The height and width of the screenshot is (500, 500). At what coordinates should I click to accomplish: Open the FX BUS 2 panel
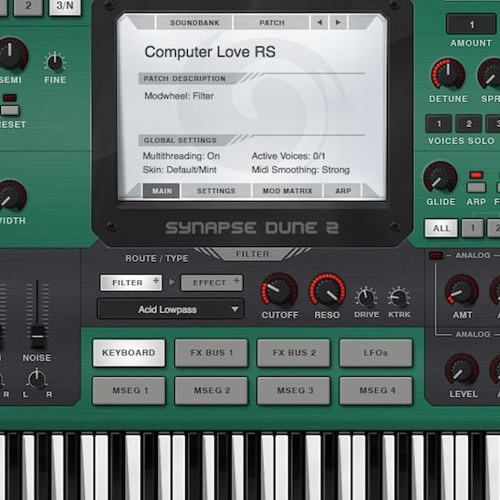pyautogui.click(x=294, y=353)
